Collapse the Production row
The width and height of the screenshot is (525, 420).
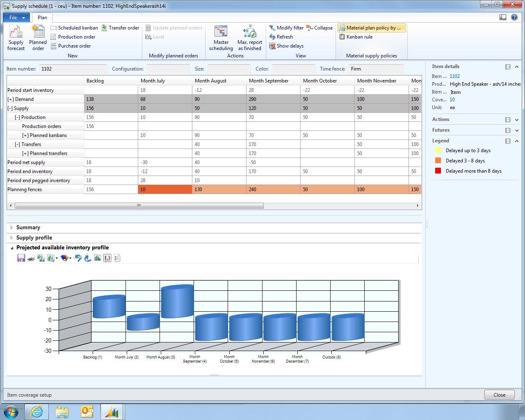18,117
